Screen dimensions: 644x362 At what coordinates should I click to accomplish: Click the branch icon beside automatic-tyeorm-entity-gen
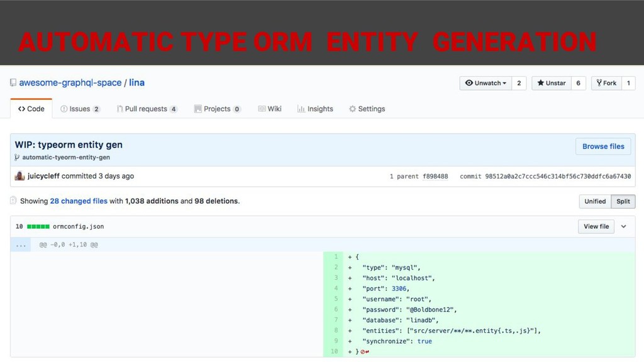coord(17,157)
